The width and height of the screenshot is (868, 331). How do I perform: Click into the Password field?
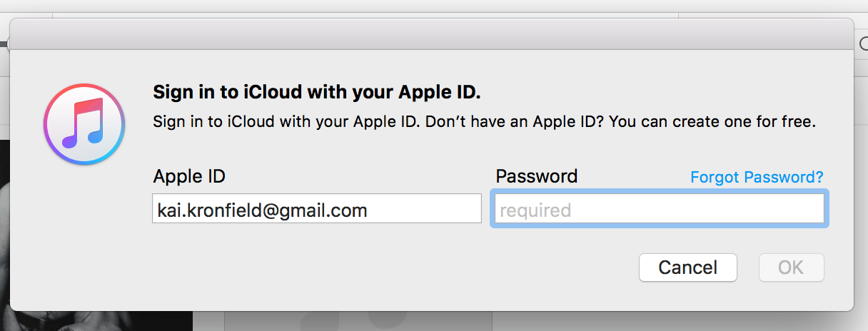[x=659, y=210]
